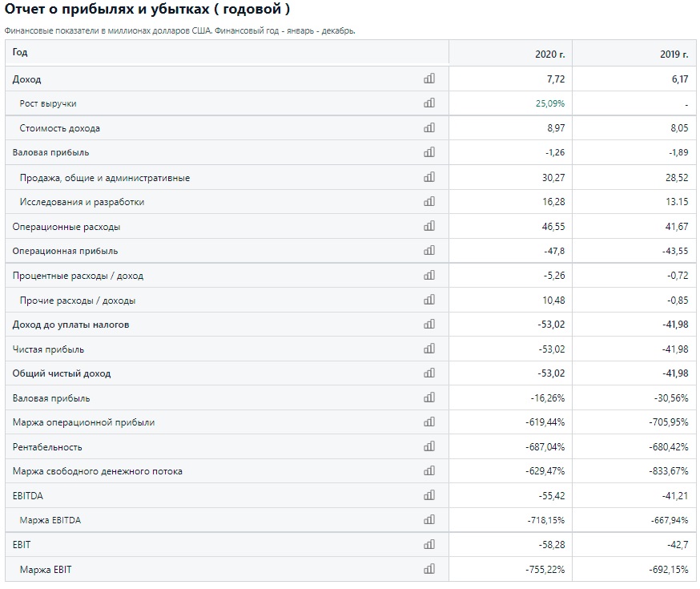
Task: Open chart icon for Маржа свободного денежного потока
Action: coord(429,470)
